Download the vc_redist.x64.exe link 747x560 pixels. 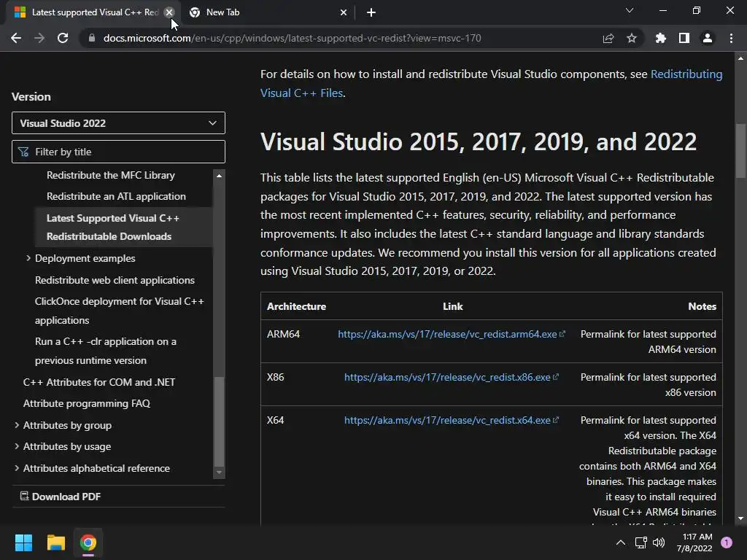pyautogui.click(x=451, y=421)
